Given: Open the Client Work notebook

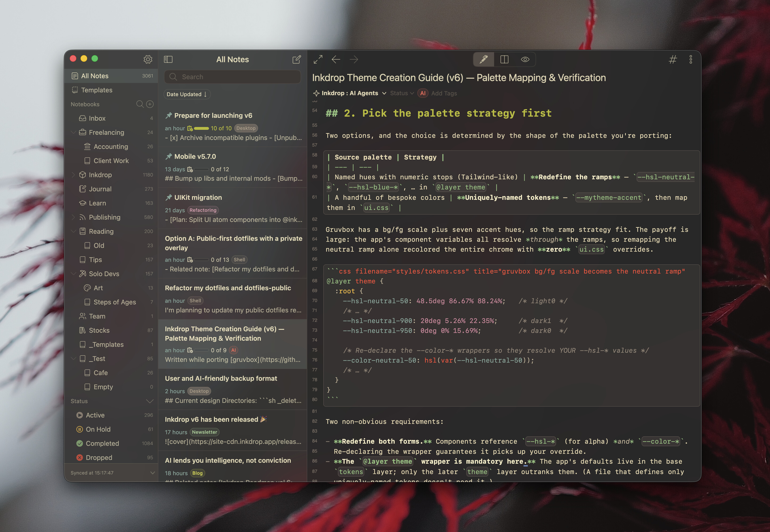Looking at the screenshot, I should pyautogui.click(x=111, y=161).
